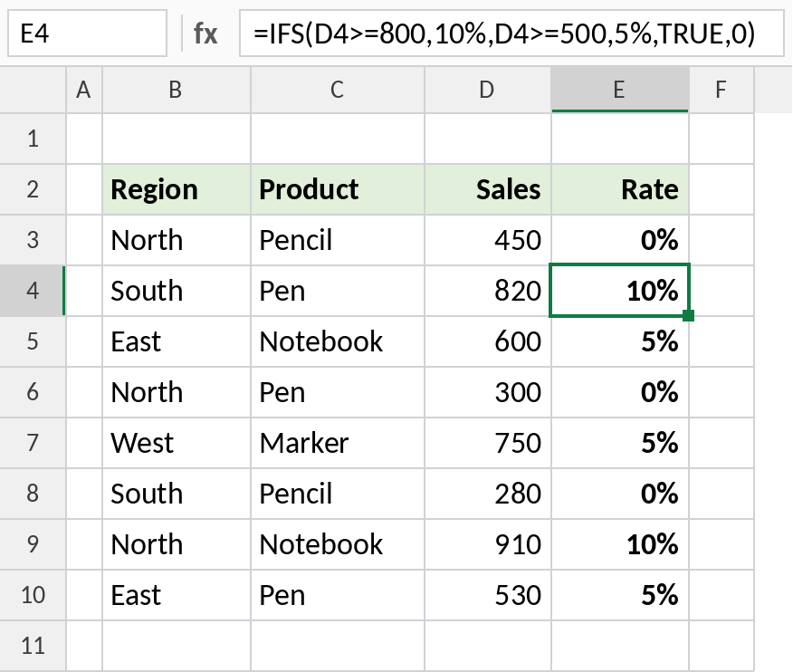Select row 4 header

(33, 291)
